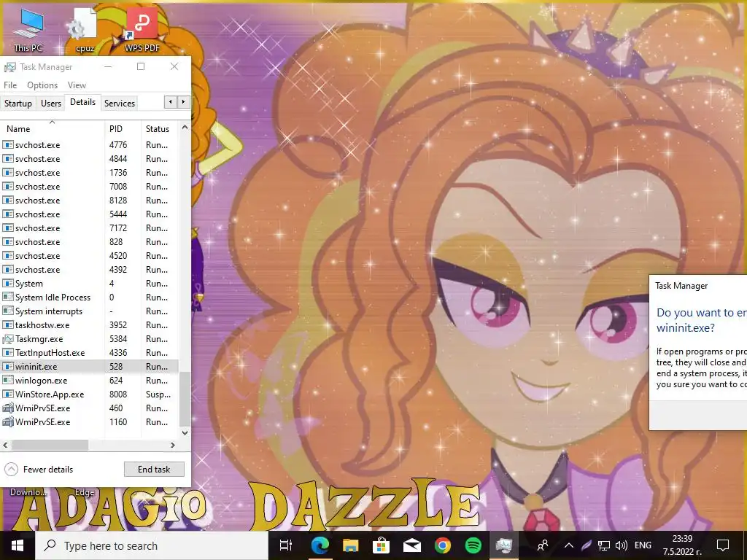Open the File menu in Task Manager
Viewport: 747px width, 560px height.
point(10,85)
